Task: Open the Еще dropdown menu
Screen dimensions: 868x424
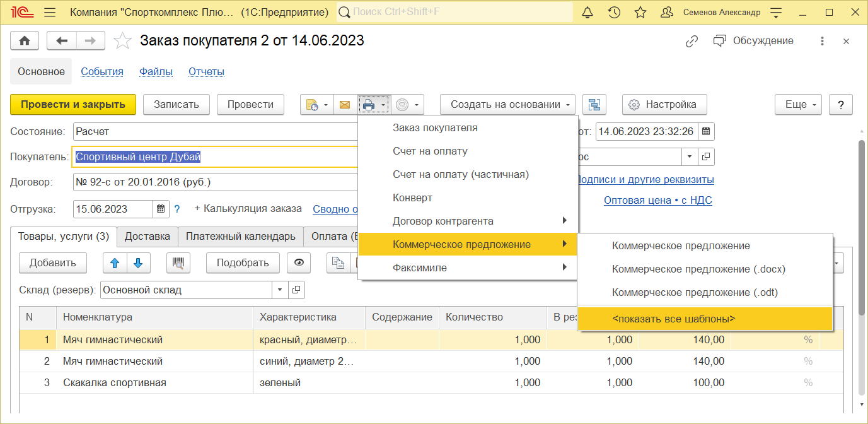Action: tap(798, 105)
